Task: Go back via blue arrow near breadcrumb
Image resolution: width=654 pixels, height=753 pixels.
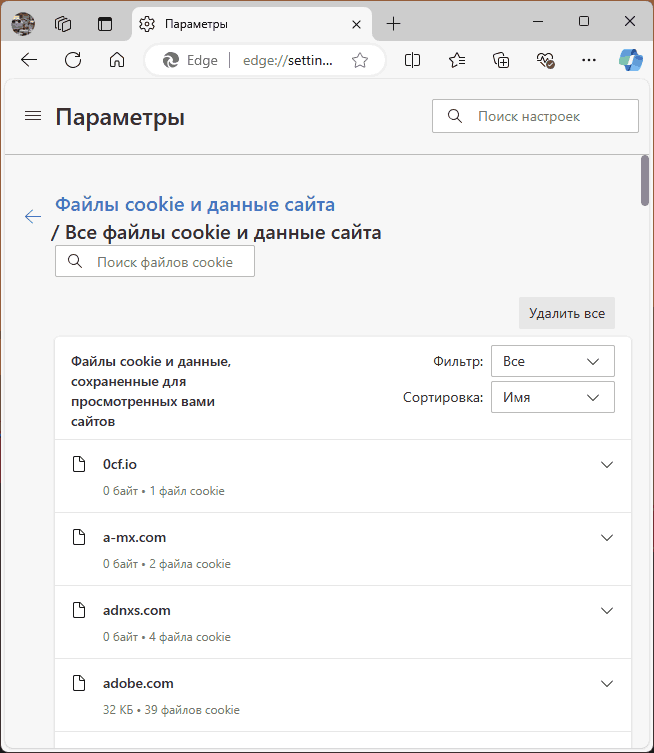Action: pos(33,217)
